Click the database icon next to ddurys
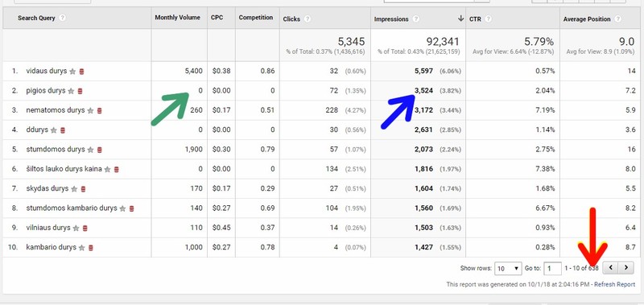The height and width of the screenshot is (305, 644). point(63,130)
